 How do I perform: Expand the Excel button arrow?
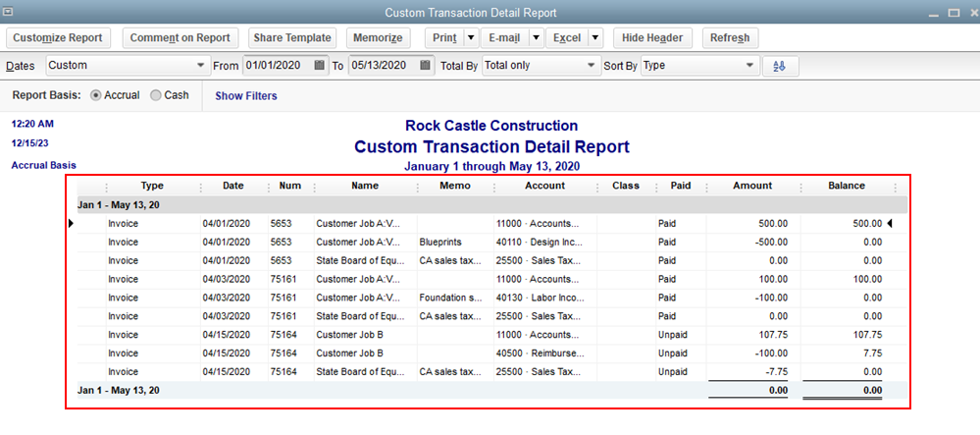coord(595,38)
